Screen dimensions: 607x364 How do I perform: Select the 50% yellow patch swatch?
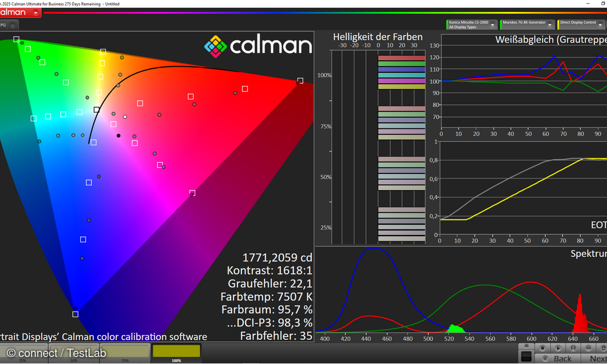(x=74, y=351)
